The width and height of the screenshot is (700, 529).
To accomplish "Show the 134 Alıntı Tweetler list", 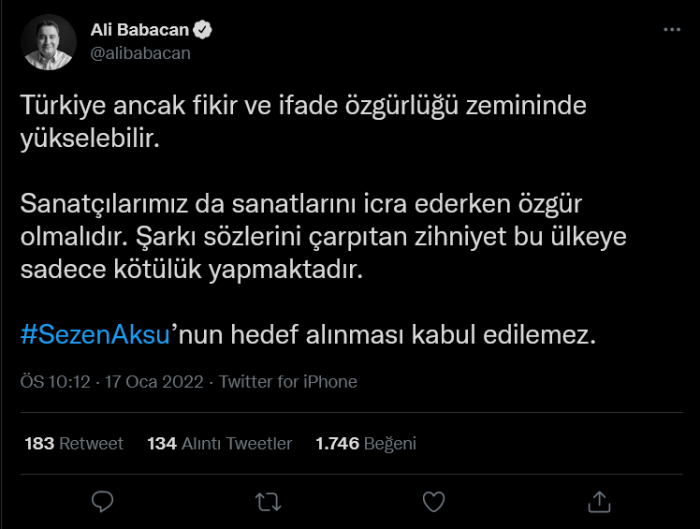I will tap(220, 443).
